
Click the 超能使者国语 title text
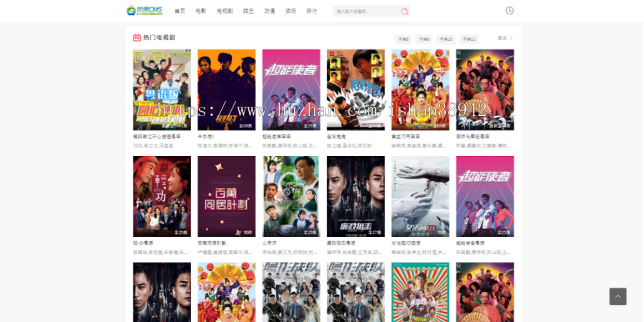[276, 137]
